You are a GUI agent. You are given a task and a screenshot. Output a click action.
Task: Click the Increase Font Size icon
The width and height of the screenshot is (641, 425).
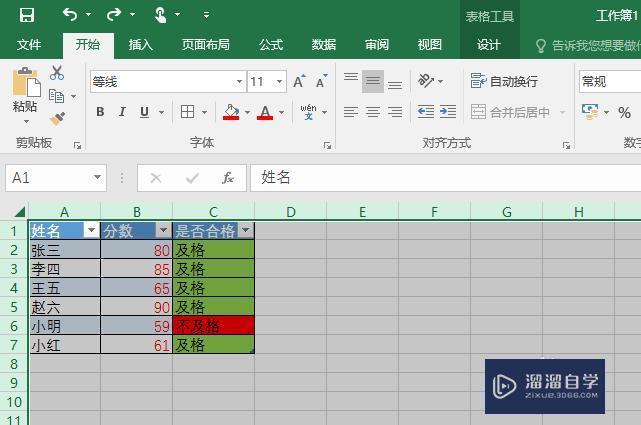(299, 81)
